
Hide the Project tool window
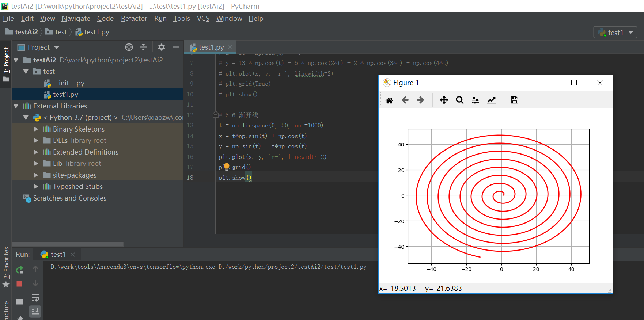176,47
